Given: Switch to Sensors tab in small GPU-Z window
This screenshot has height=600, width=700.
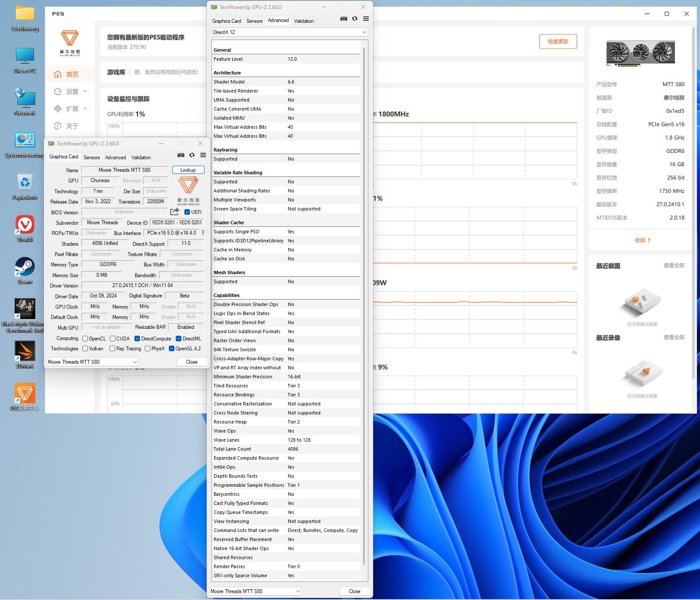Looking at the screenshot, I should coord(92,158).
